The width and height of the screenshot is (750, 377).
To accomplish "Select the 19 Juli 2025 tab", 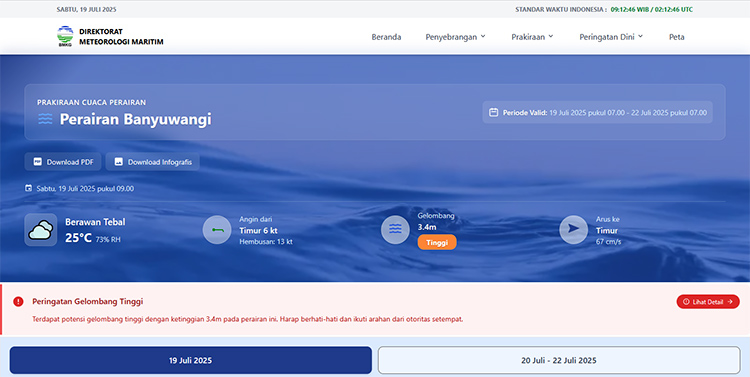I will [190, 360].
